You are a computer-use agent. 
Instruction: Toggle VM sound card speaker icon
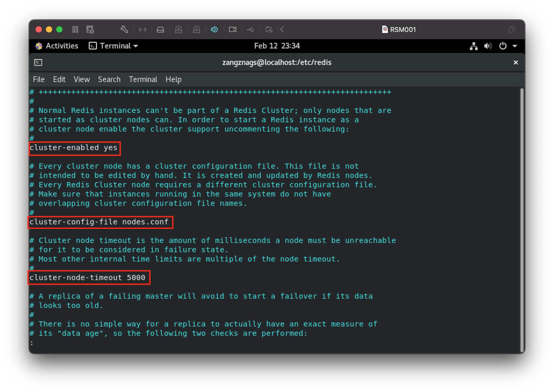[214, 30]
